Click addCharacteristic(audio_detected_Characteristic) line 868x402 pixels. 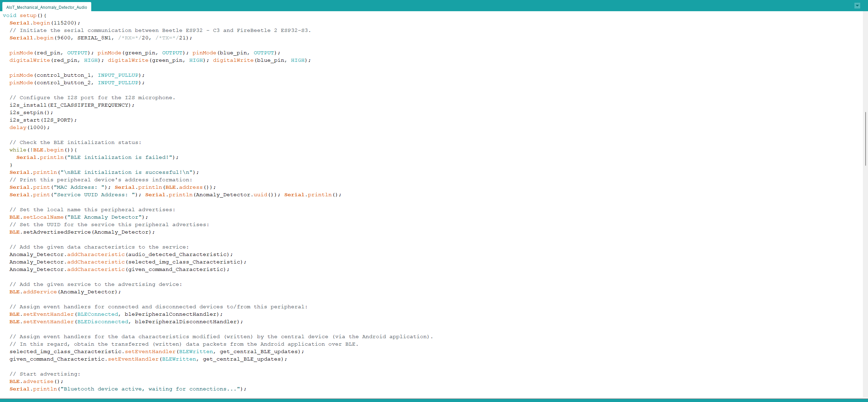(x=121, y=254)
